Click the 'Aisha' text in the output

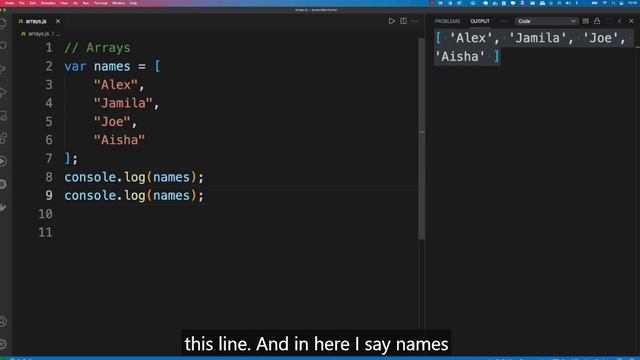pos(460,56)
